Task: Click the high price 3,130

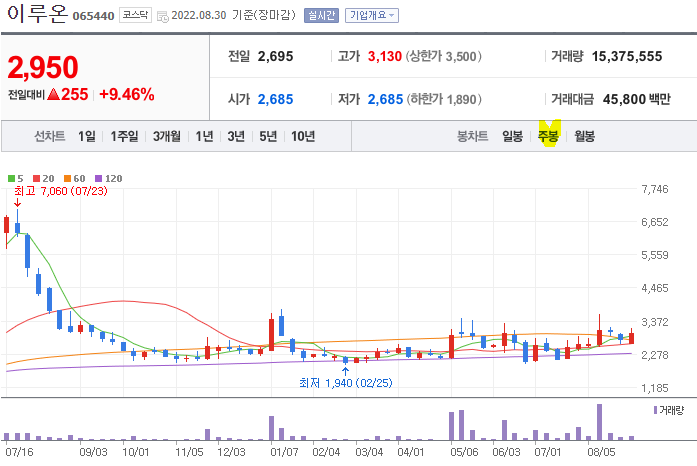Action: point(385,56)
